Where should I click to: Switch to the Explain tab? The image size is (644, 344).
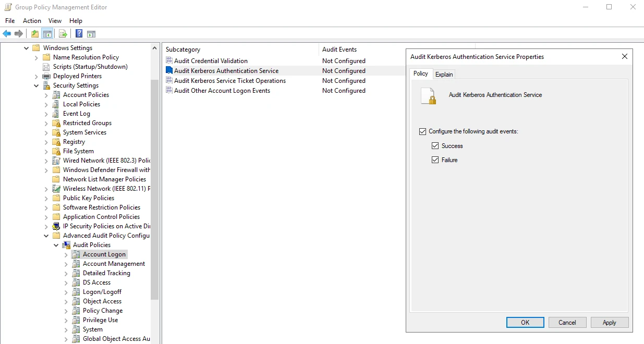(x=444, y=74)
